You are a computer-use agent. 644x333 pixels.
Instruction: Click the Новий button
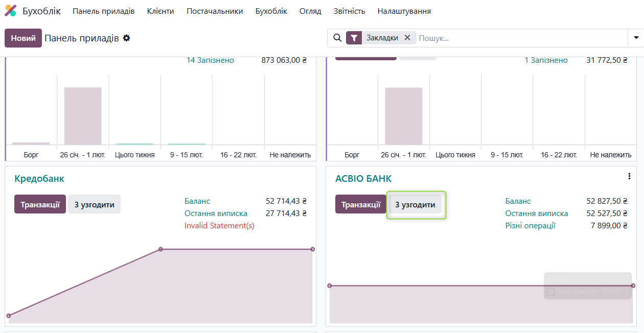(x=23, y=38)
